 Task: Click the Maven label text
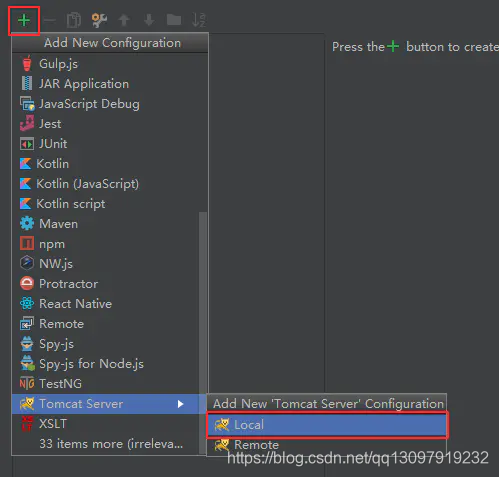tap(58, 224)
